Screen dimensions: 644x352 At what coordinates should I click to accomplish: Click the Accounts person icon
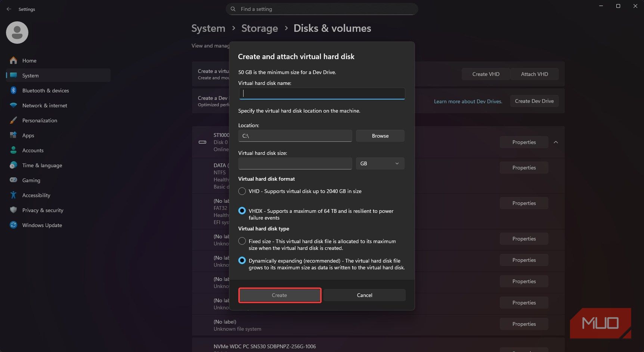click(13, 150)
